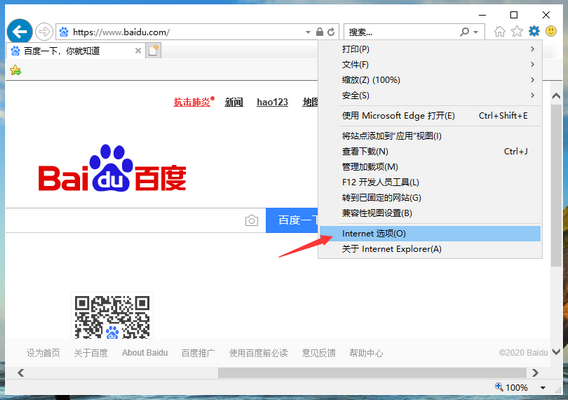Click the blue Back arrow button
Viewport: 568px width, 400px height.
pyautogui.click(x=20, y=32)
